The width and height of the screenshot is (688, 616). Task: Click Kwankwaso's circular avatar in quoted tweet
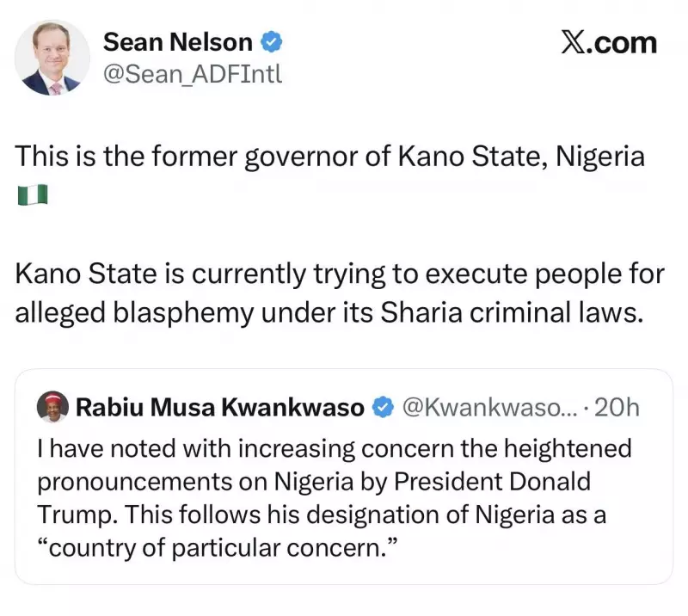tap(53, 407)
